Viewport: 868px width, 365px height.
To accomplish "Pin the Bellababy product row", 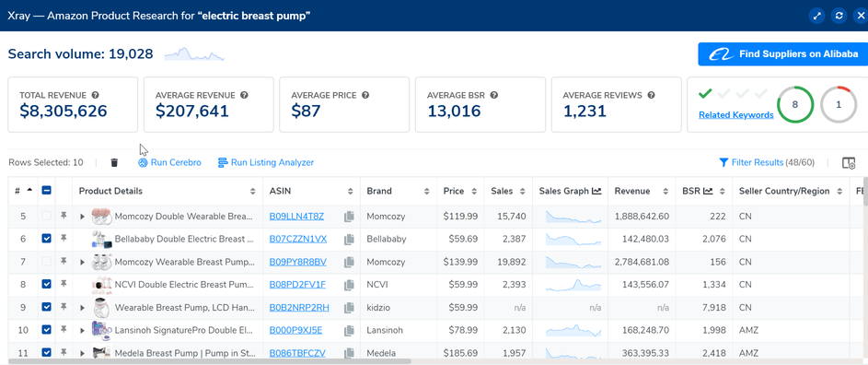I will point(64,239).
